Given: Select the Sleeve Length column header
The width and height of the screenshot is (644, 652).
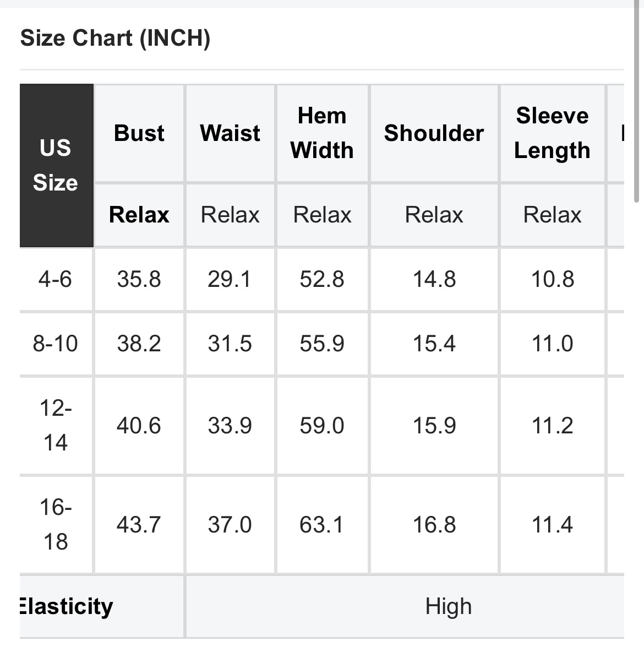Looking at the screenshot, I should click(x=552, y=133).
